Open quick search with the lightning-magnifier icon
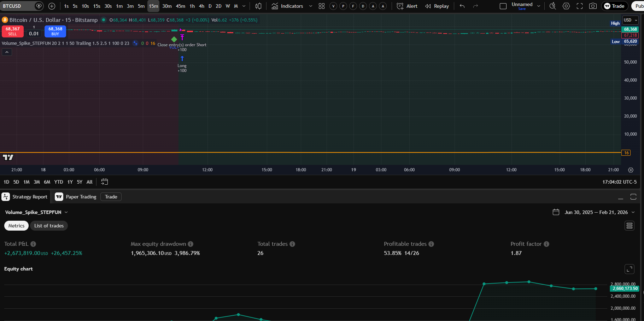The width and height of the screenshot is (644, 321). tap(552, 6)
